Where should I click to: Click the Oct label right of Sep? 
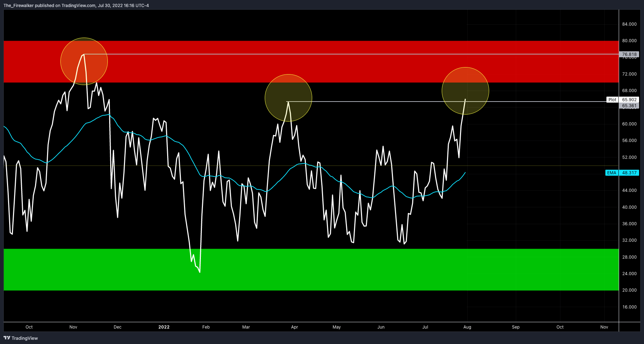(560, 327)
